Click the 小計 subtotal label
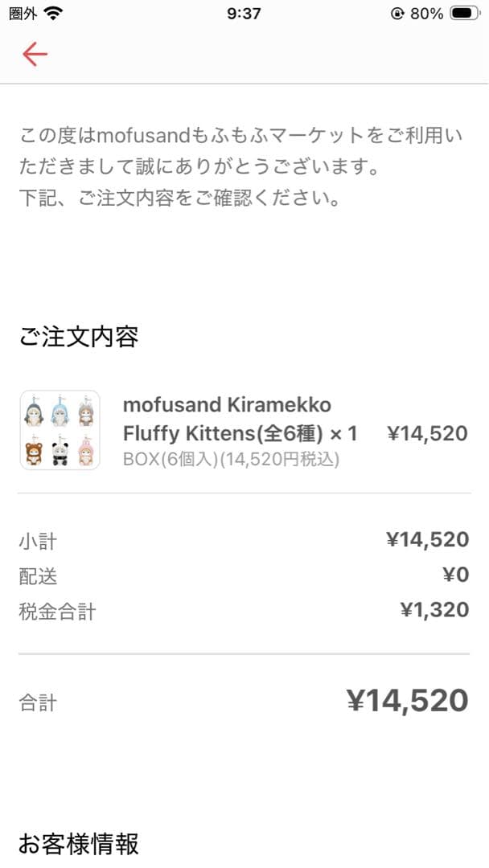Screen dimensions: 489x868 (x=35, y=540)
